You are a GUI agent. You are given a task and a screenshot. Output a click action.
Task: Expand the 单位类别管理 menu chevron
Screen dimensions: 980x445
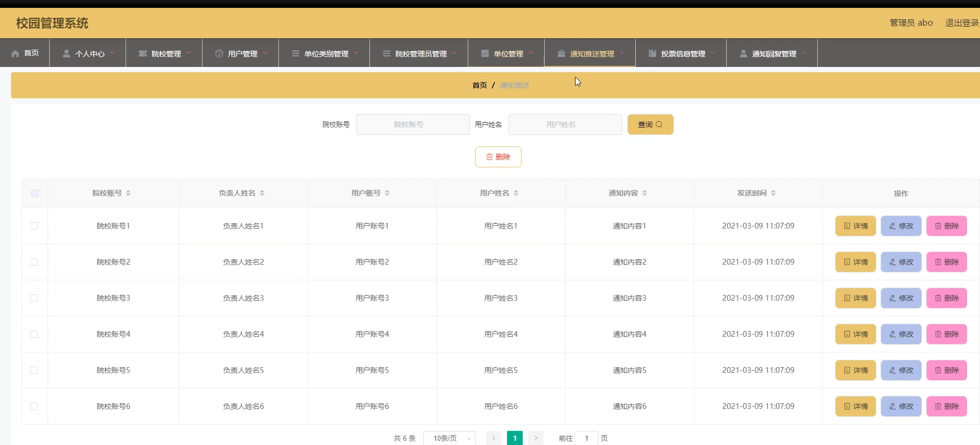click(356, 53)
